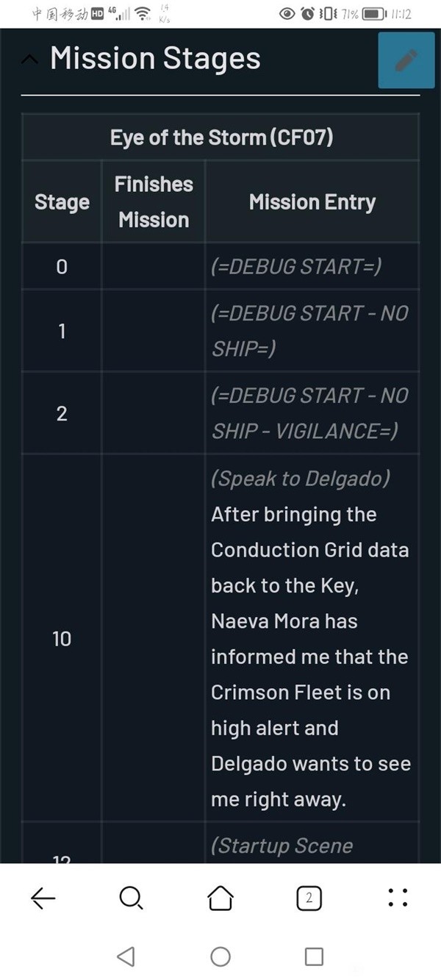Screen dimensions: 441x980
Task: Tap the (Speak to Delgado) text
Action: coord(300,478)
